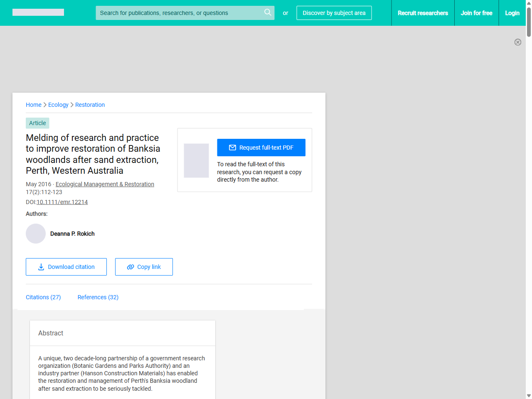The width and height of the screenshot is (532, 399).
Task: Focus the publications search field
Action: pyautogui.click(x=179, y=13)
